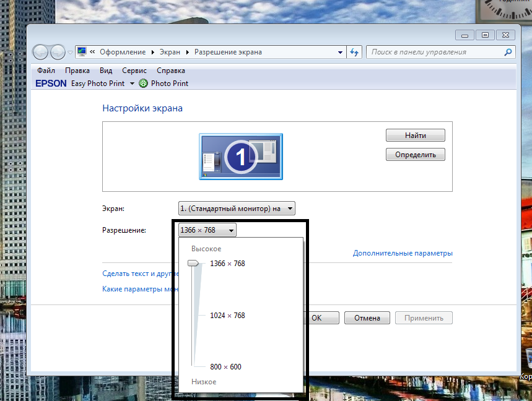Collapse the 1366 × 768 resolution dropdown
This screenshot has height=401, width=532.
point(207,230)
